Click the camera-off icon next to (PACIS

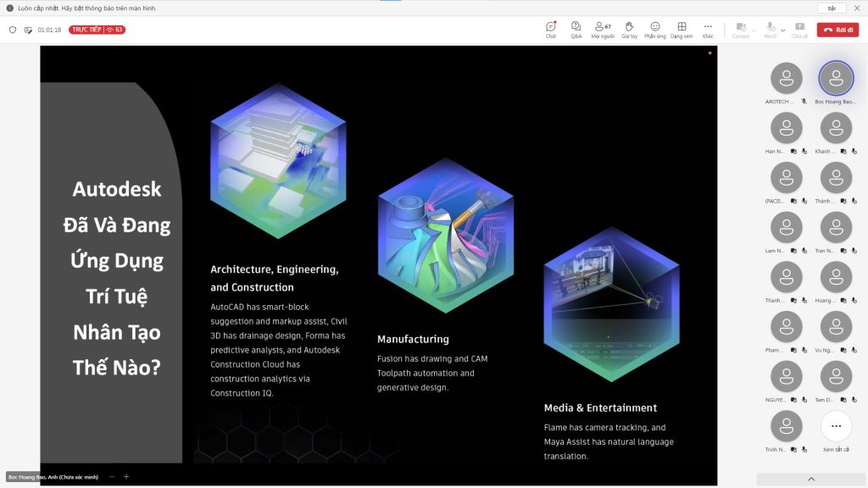[793, 202]
